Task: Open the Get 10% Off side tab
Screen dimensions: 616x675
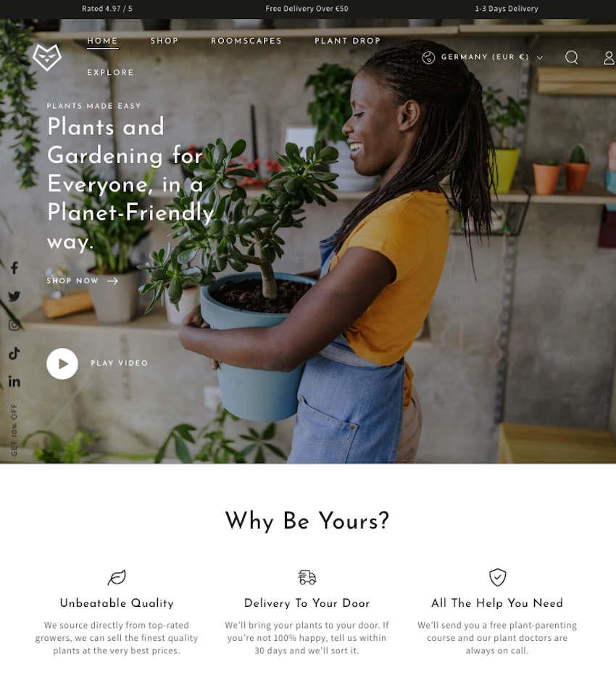Action: [x=14, y=430]
